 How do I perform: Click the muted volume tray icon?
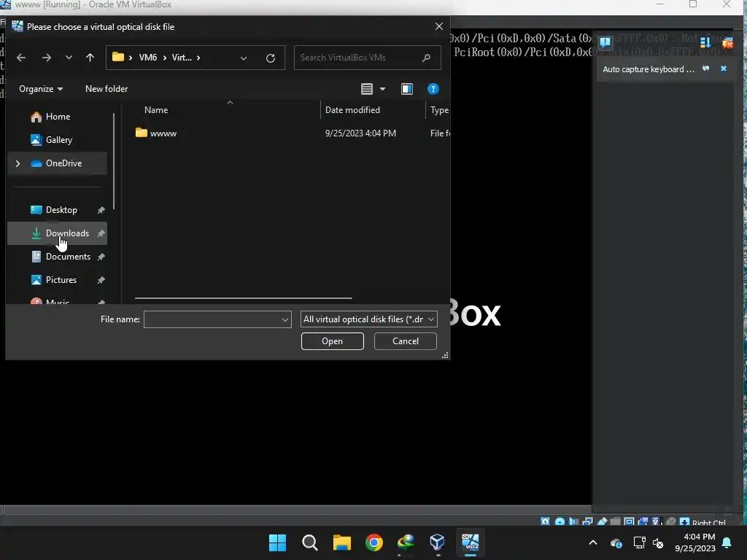click(658, 542)
